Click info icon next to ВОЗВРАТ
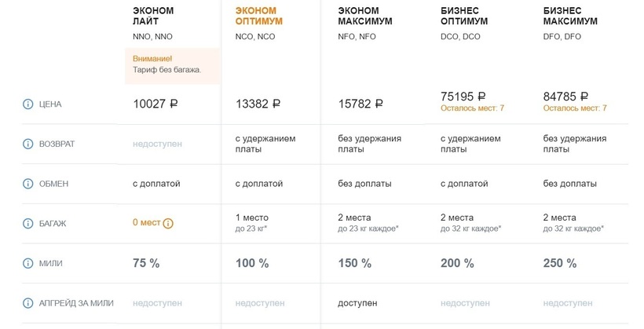The image size is (644, 329). coord(28,144)
